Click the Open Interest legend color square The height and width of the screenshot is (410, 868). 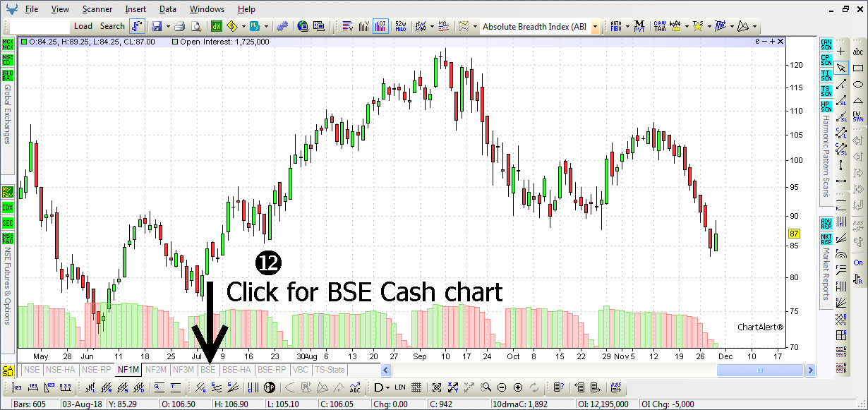click(175, 42)
